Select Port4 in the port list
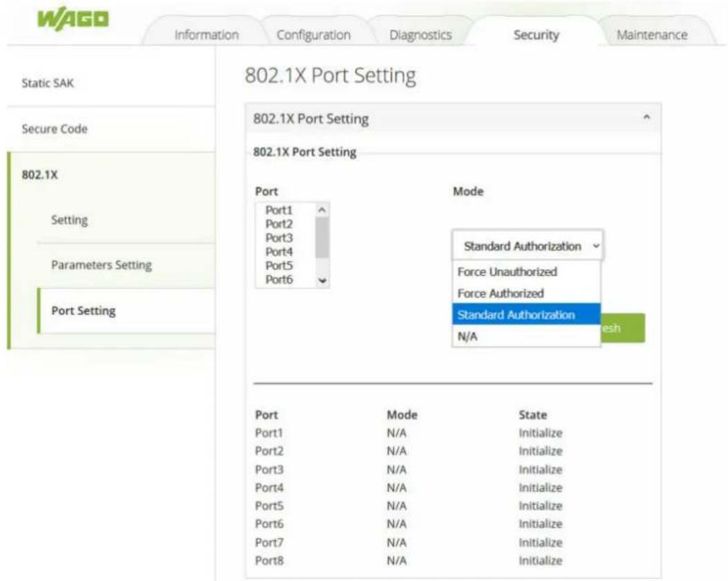The image size is (728, 581). click(279, 252)
